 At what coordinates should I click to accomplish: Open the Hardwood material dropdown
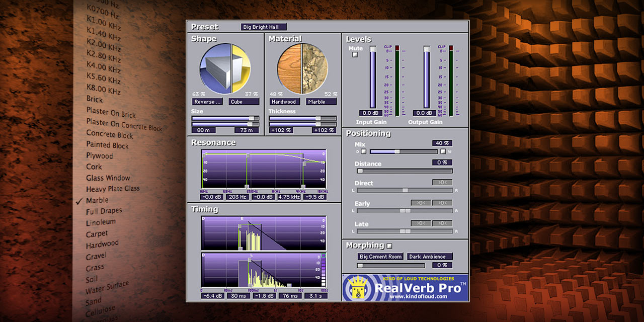tap(284, 102)
